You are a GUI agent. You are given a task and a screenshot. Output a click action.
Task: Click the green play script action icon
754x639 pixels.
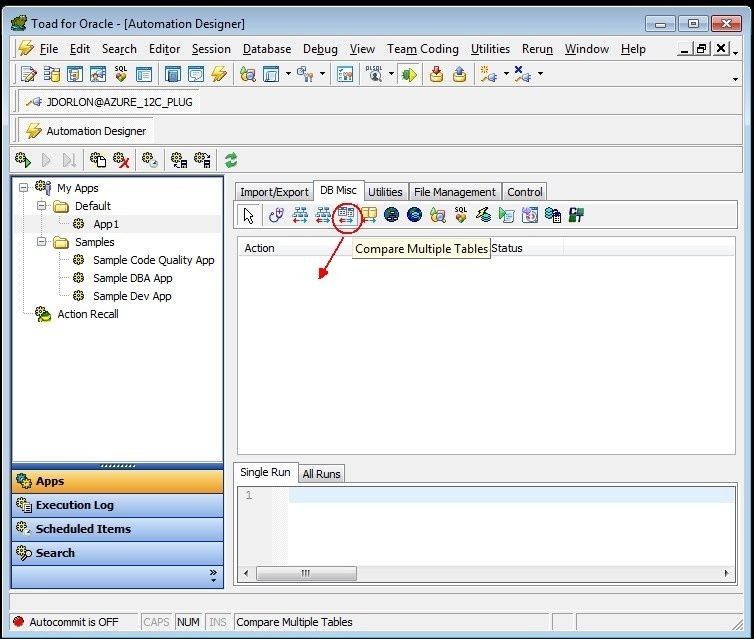tap(506, 215)
